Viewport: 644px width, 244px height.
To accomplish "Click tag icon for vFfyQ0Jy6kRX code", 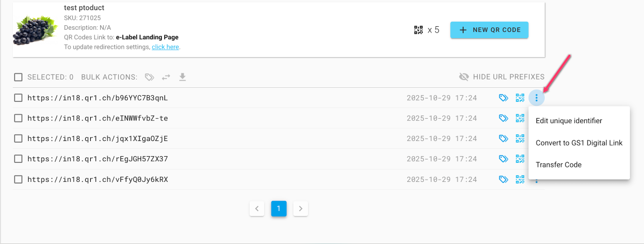I will [503, 179].
